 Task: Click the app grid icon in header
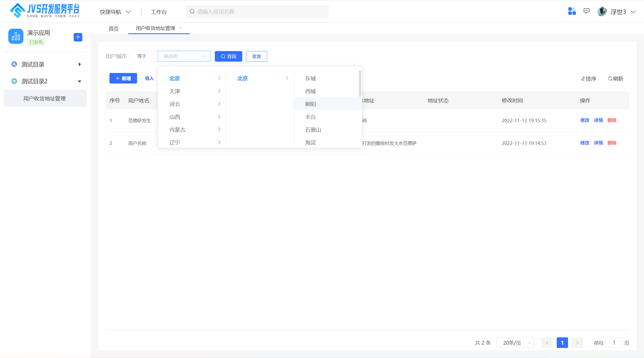[572, 11]
